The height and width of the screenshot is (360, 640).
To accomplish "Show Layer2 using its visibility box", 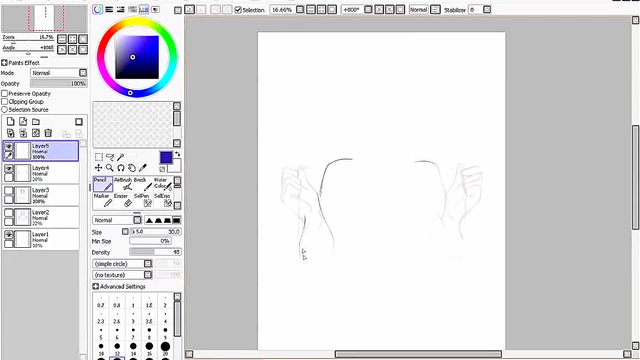I will [x=9, y=213].
